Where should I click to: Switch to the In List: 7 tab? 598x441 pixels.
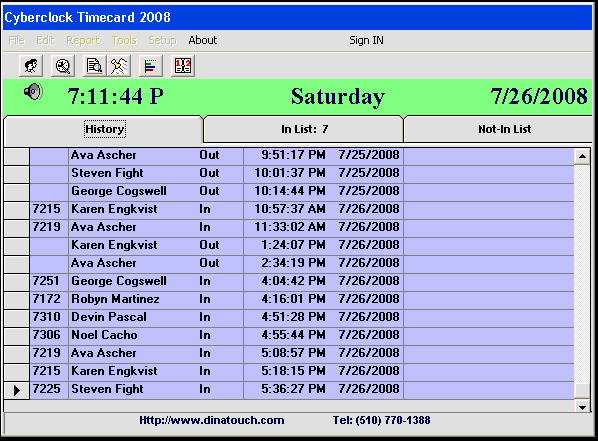pos(304,129)
